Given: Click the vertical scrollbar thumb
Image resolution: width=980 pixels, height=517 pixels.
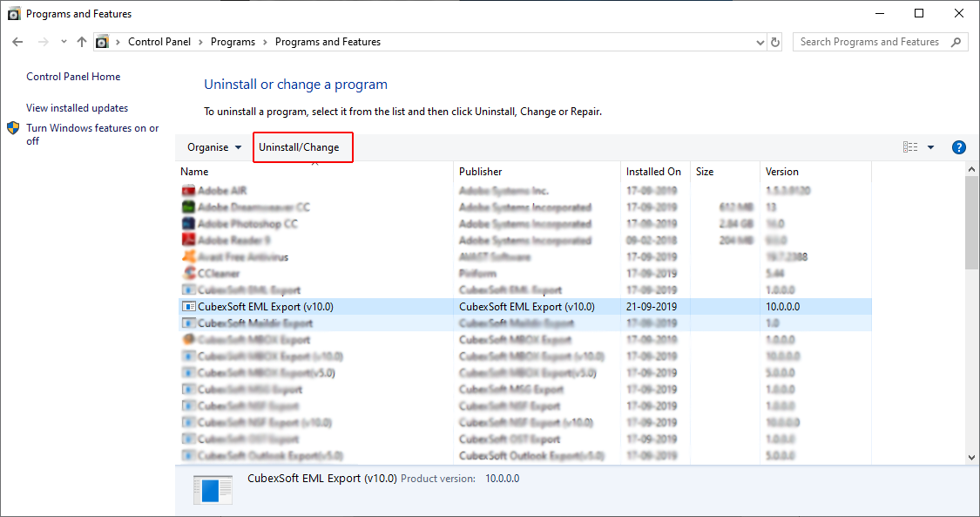Looking at the screenshot, I should point(971,222).
